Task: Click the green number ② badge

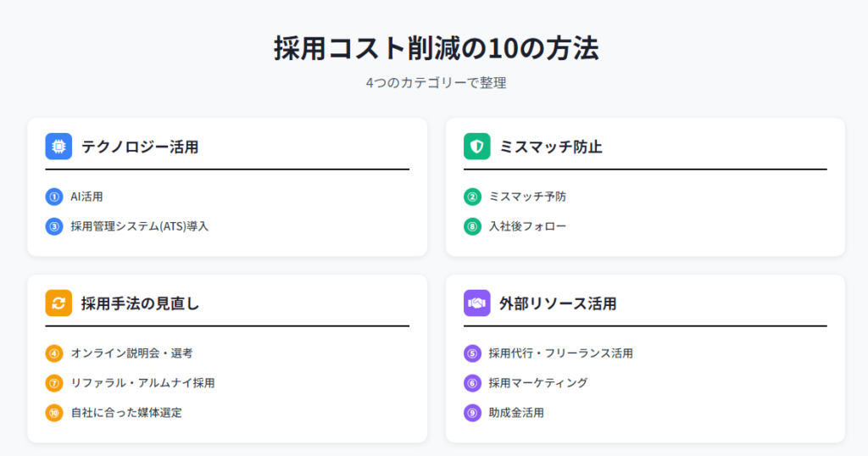Action: pos(472,197)
